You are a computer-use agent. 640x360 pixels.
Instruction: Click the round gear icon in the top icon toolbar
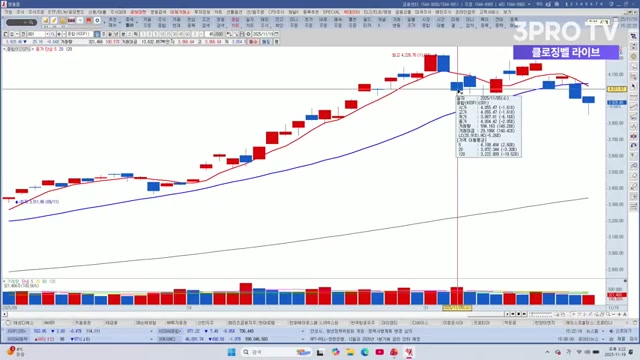coord(97,20)
